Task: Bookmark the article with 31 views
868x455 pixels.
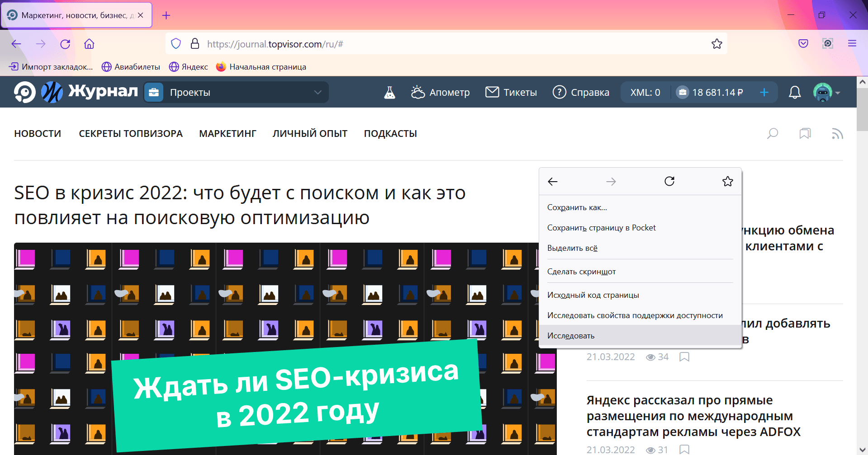Action: [x=684, y=450]
